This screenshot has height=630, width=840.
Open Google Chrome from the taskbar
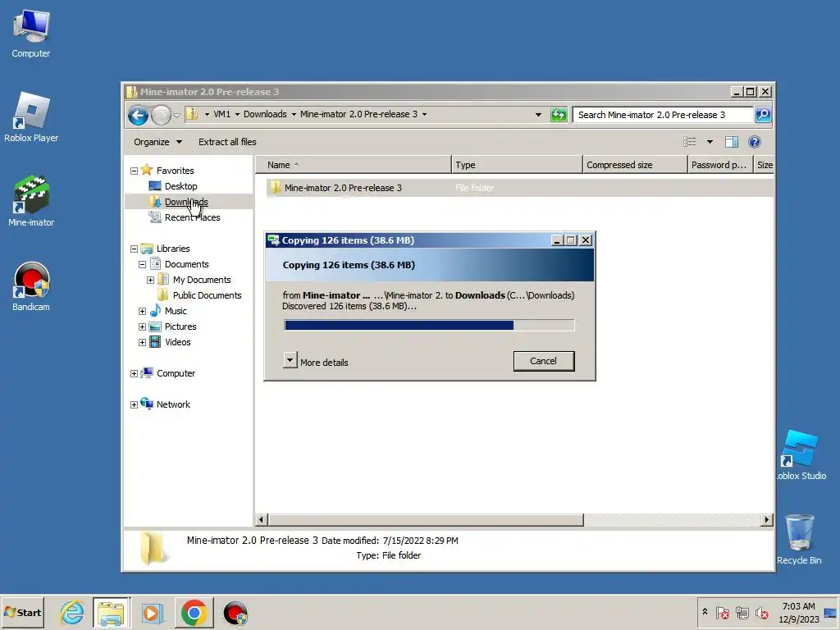[194, 612]
